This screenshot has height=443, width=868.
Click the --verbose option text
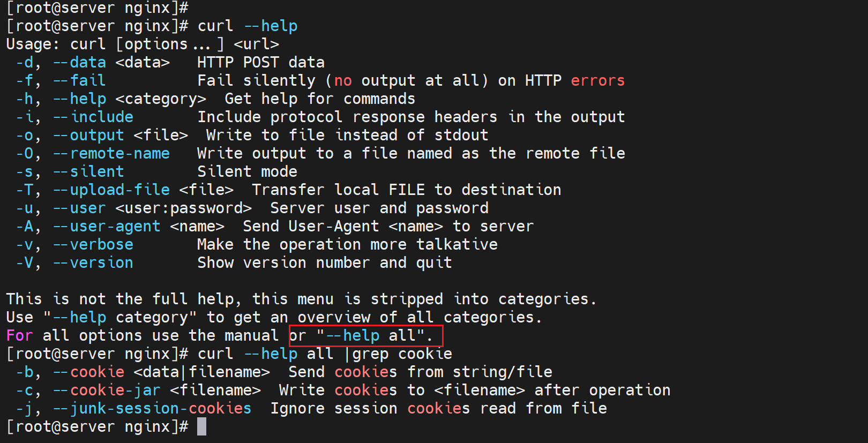pos(93,245)
